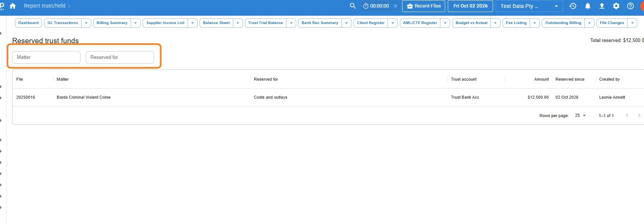Open notifications bell

(x=588, y=6)
